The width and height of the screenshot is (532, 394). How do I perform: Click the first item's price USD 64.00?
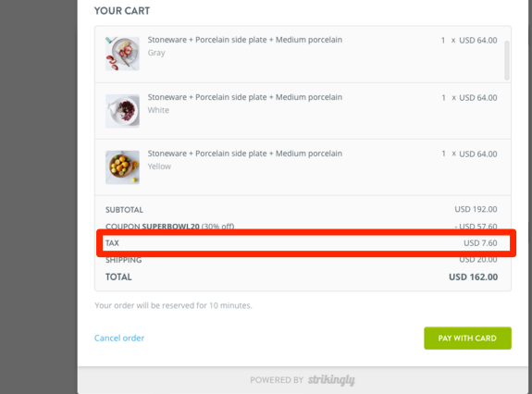coord(478,41)
